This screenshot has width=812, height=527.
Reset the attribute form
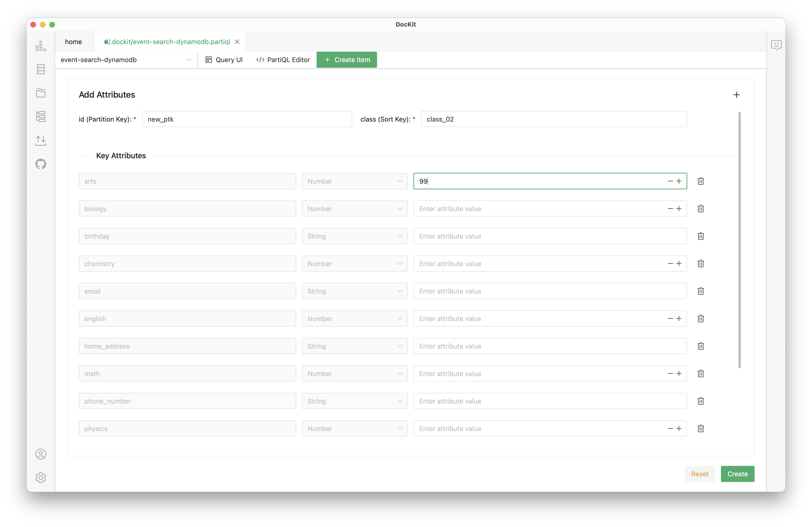(x=699, y=474)
